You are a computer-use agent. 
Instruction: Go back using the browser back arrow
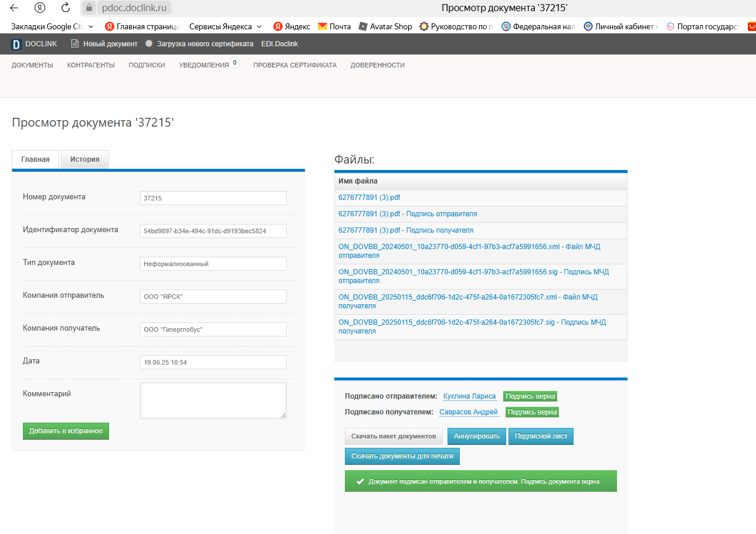pos(14,8)
